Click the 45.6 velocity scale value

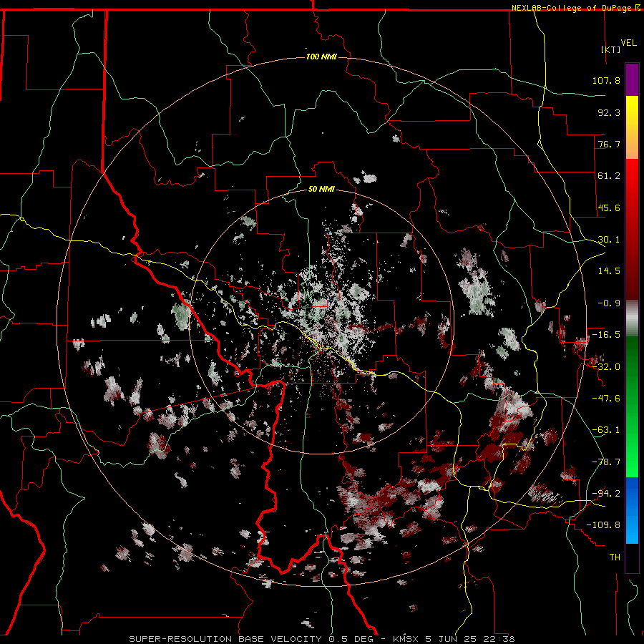pos(609,208)
